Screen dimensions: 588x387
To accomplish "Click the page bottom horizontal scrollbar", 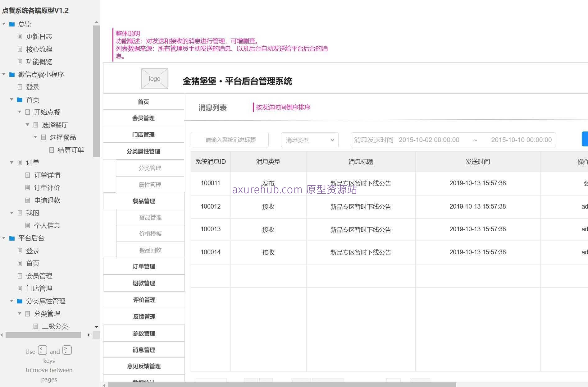I will [x=282, y=385].
